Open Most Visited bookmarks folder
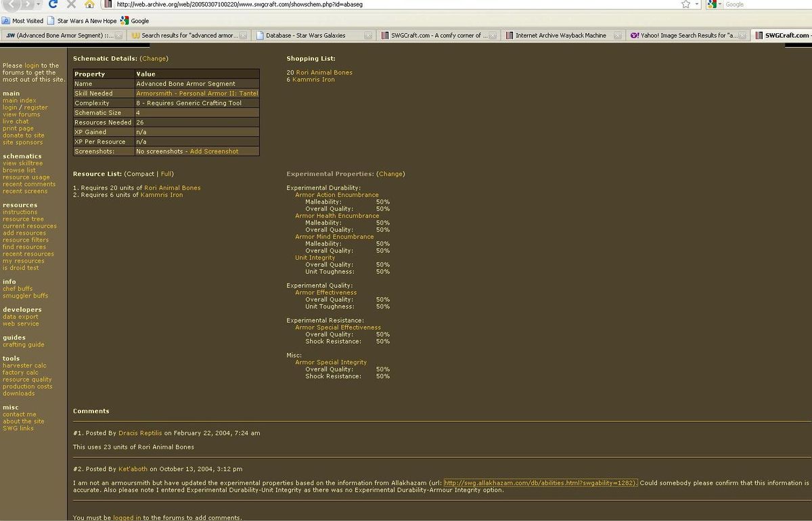This screenshot has width=812, height=521. coord(23,21)
